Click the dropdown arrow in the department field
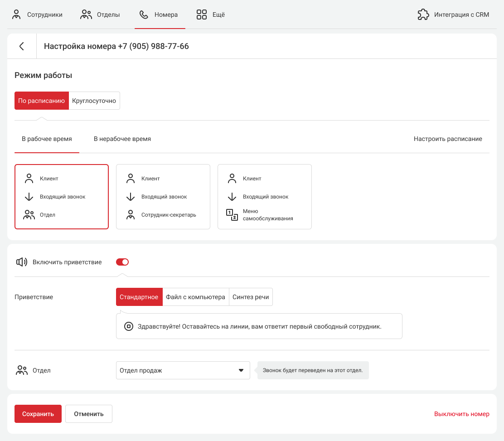504x441 pixels. 241,370
